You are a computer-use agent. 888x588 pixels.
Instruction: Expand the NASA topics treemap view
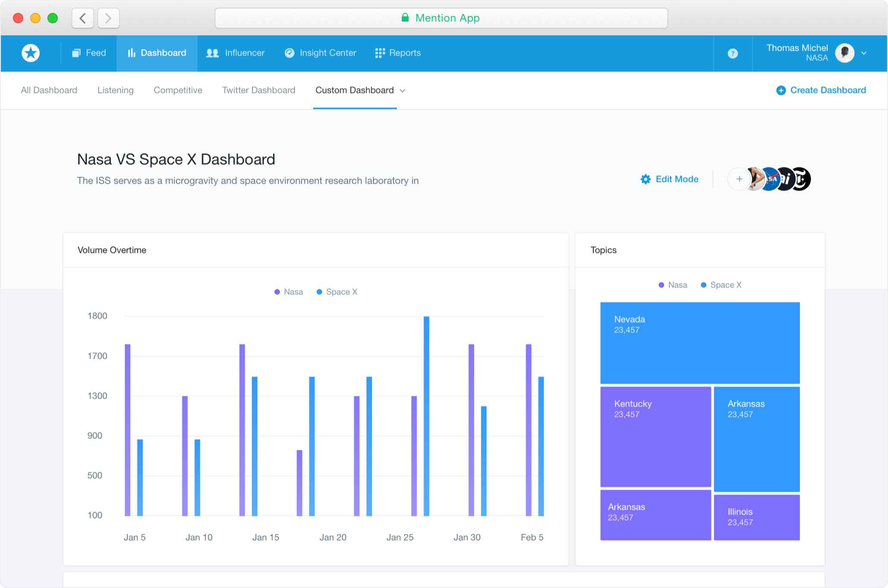[x=672, y=285]
